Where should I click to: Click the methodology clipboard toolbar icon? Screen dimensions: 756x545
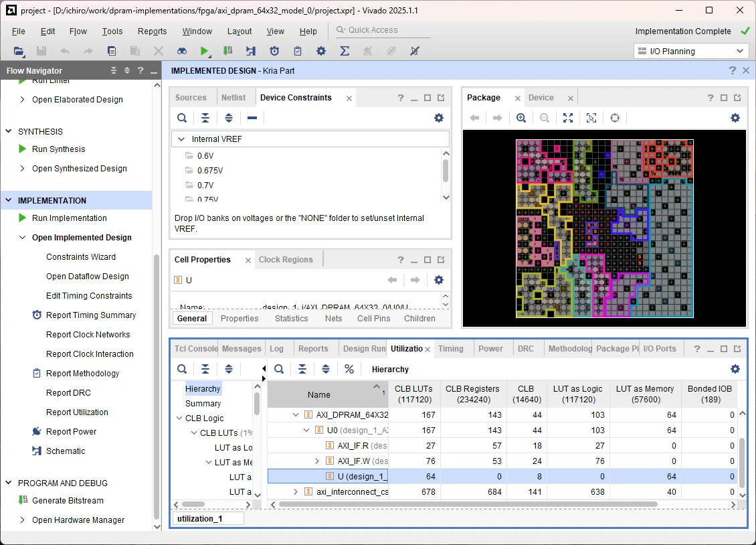298,51
